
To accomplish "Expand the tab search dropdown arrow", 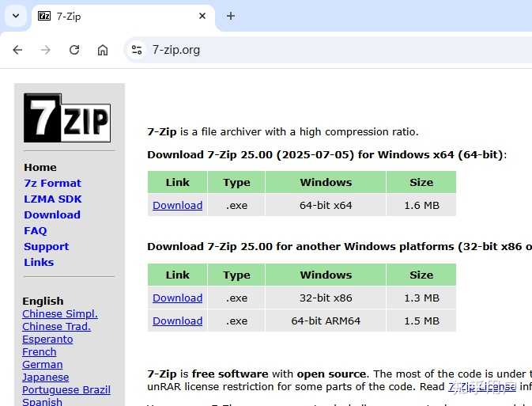I will (x=16, y=16).
